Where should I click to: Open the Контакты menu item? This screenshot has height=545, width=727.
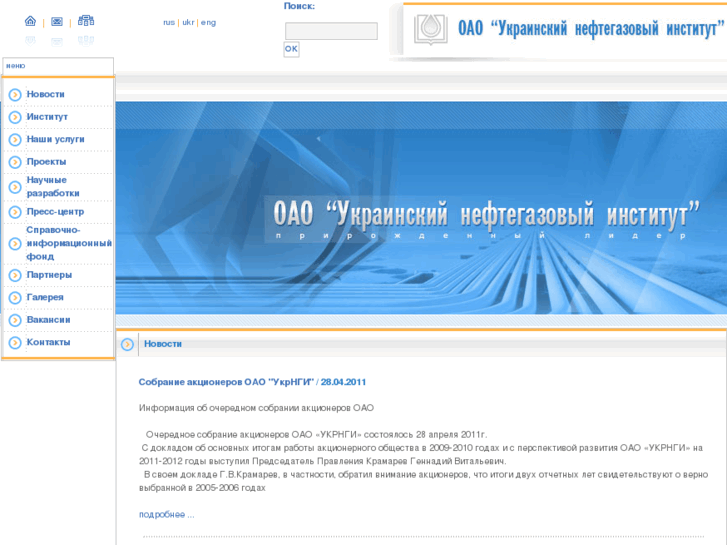click(x=48, y=342)
